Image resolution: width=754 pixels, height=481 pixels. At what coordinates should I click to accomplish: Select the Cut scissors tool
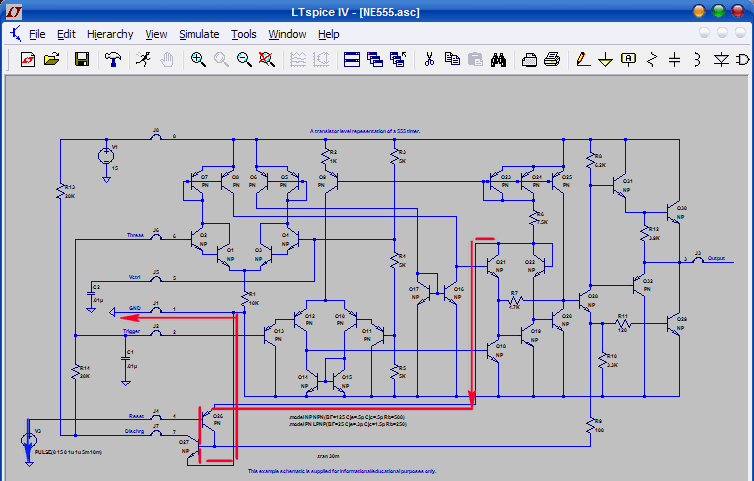click(x=428, y=60)
